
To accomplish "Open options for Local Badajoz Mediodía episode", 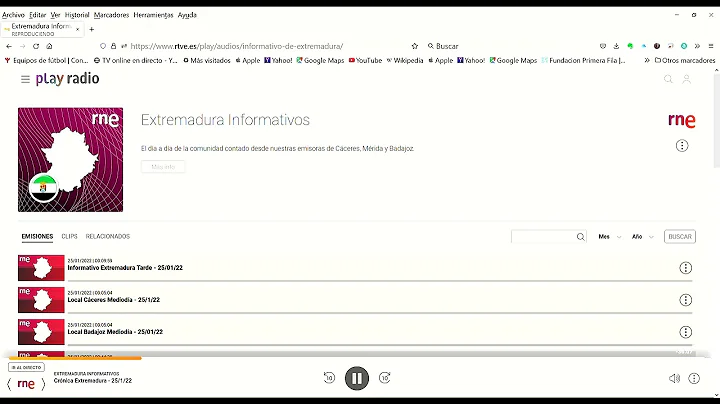I will tap(686, 332).
